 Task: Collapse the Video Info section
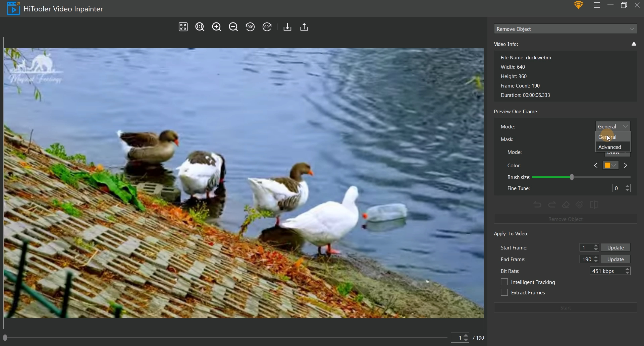(634, 44)
